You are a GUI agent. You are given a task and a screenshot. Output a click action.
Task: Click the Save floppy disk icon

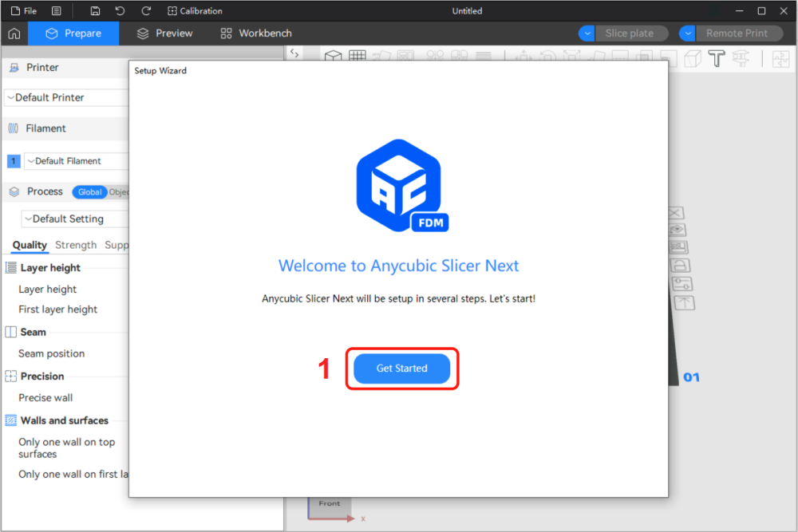95,10
